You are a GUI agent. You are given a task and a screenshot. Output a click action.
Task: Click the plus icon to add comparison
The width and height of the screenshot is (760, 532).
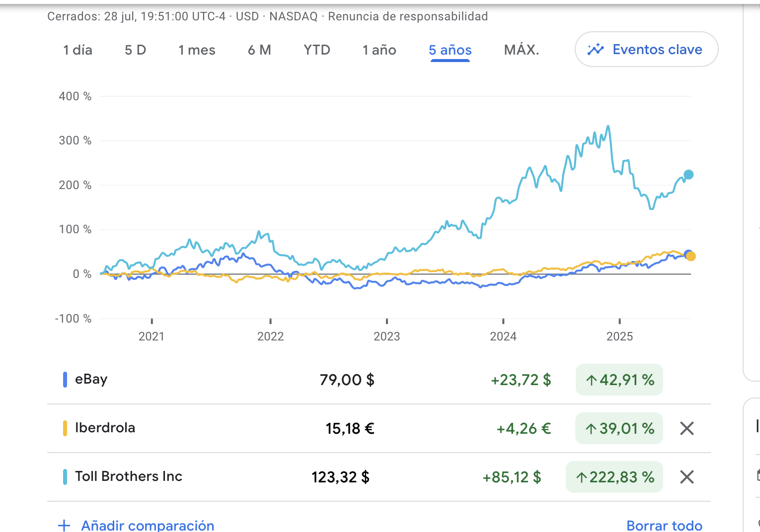(x=64, y=525)
